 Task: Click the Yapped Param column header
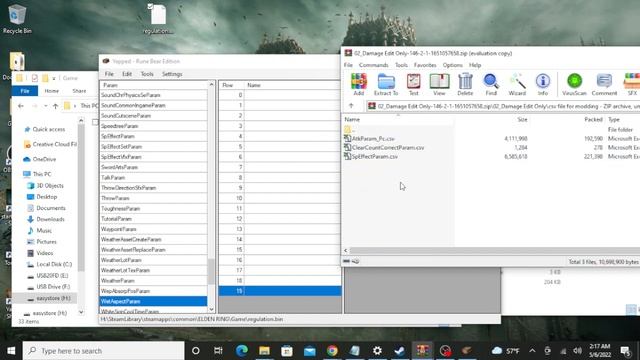153,85
